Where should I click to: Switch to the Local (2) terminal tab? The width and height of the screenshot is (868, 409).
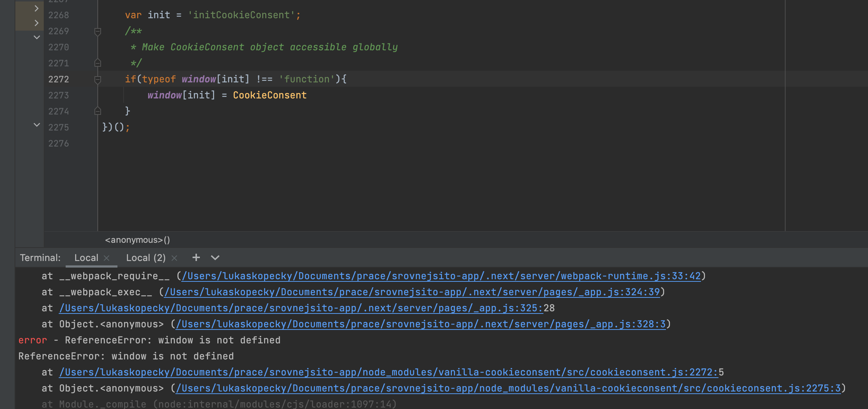[146, 258]
